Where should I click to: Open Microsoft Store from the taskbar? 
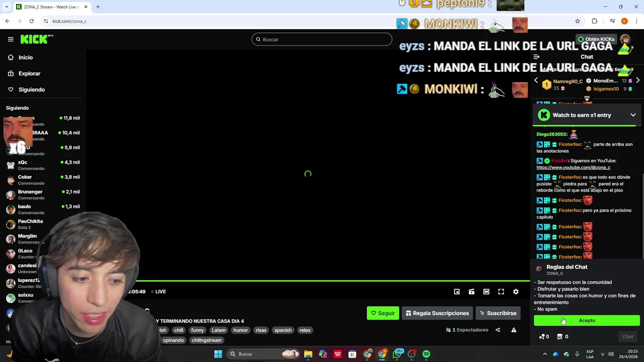coord(352,354)
